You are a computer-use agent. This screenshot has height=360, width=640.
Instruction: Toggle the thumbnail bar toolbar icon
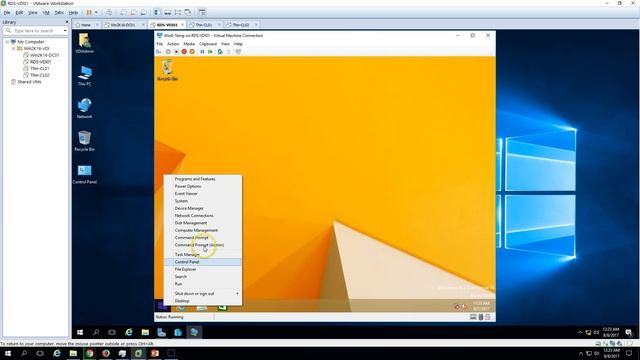[168, 13]
